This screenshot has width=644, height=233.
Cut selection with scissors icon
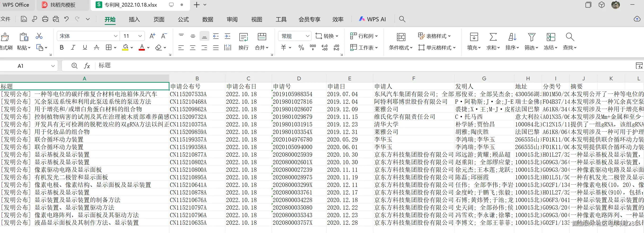39,36
